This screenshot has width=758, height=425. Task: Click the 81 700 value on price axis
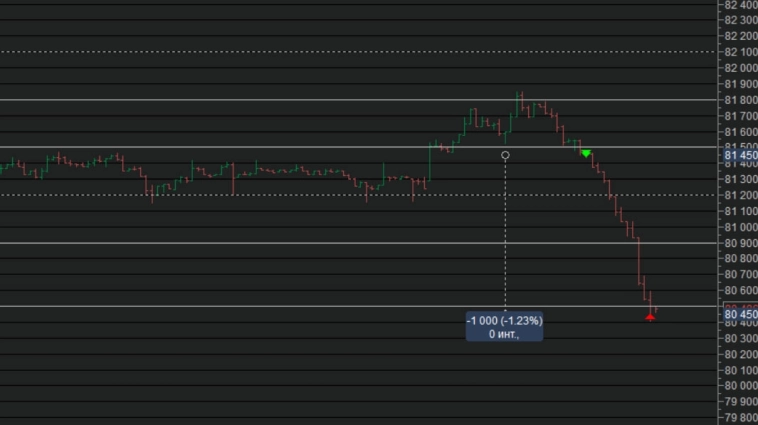point(741,116)
